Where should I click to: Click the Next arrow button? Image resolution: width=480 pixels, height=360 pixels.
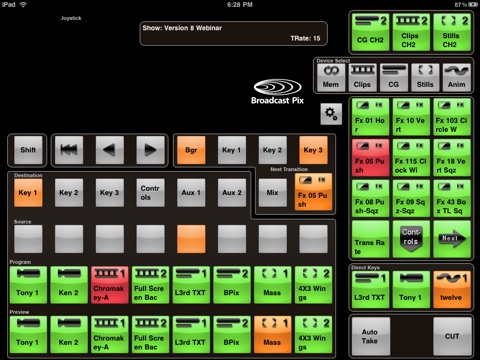(x=452, y=239)
